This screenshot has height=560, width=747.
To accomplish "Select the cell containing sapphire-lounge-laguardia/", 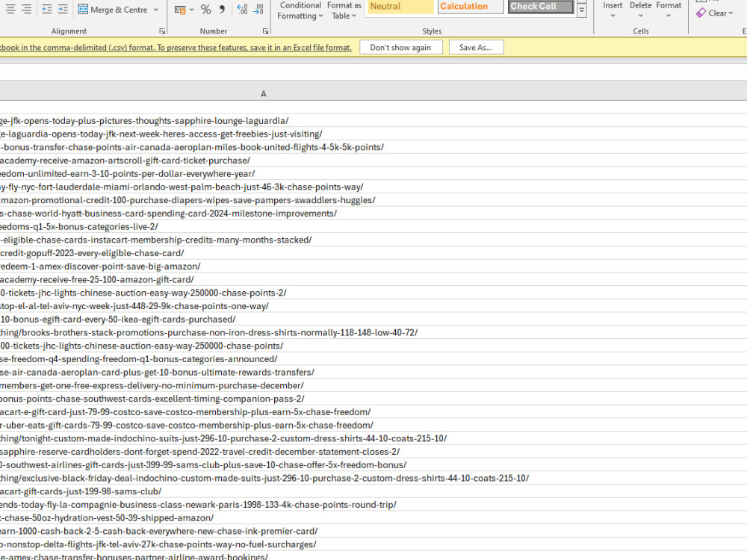I will 373,121.
